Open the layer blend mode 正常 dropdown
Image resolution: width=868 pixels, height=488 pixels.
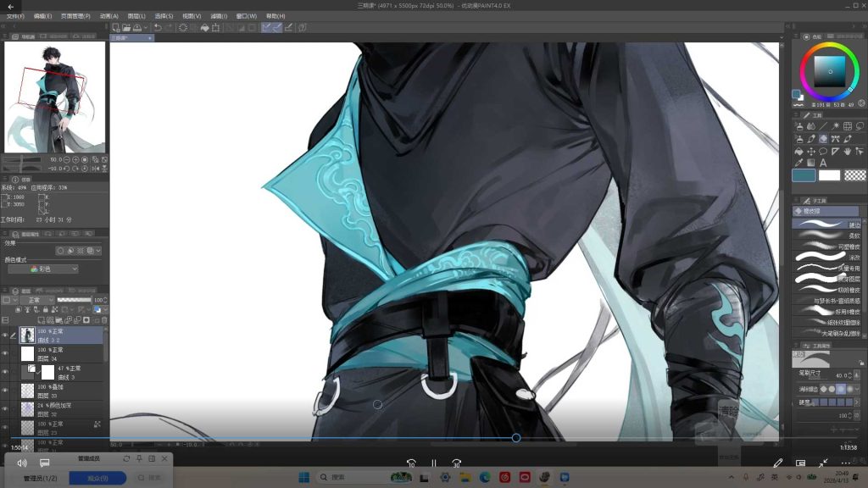tap(36, 300)
